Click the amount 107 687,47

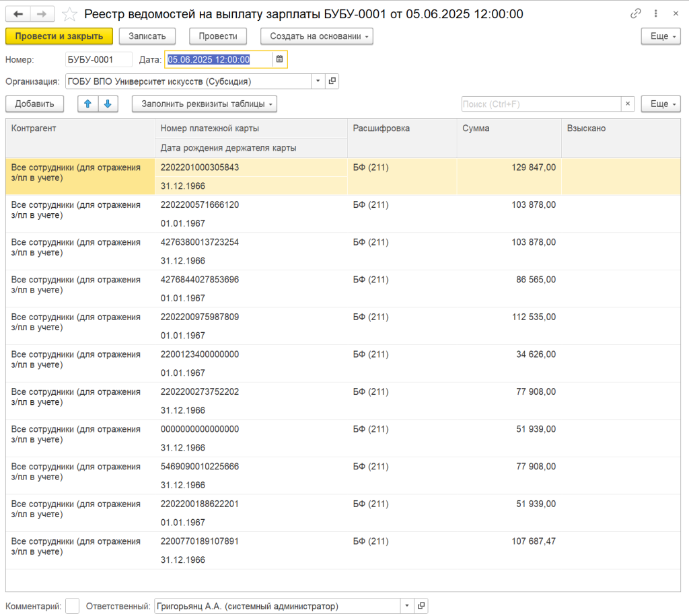(x=534, y=541)
